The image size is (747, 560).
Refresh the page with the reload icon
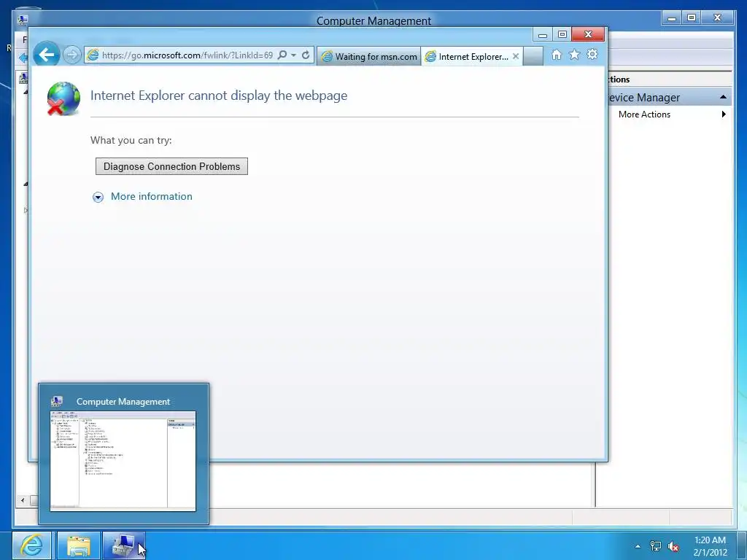pyautogui.click(x=306, y=55)
